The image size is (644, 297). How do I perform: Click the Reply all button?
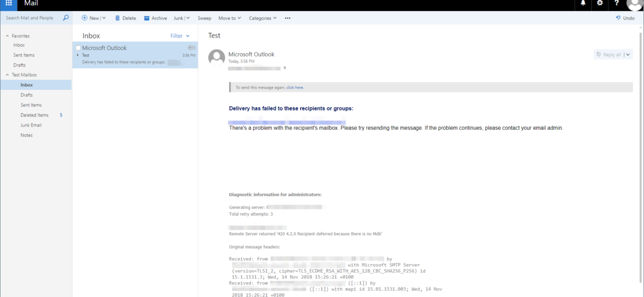[x=609, y=54]
